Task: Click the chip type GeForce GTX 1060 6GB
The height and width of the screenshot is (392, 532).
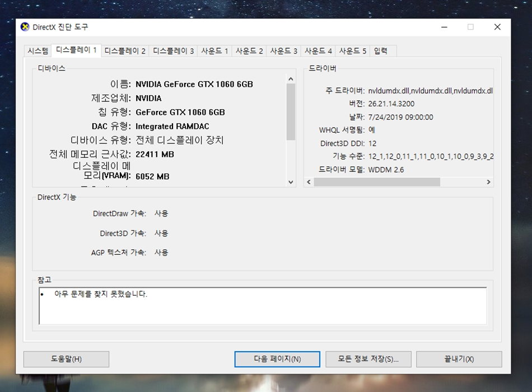Action: (x=180, y=113)
